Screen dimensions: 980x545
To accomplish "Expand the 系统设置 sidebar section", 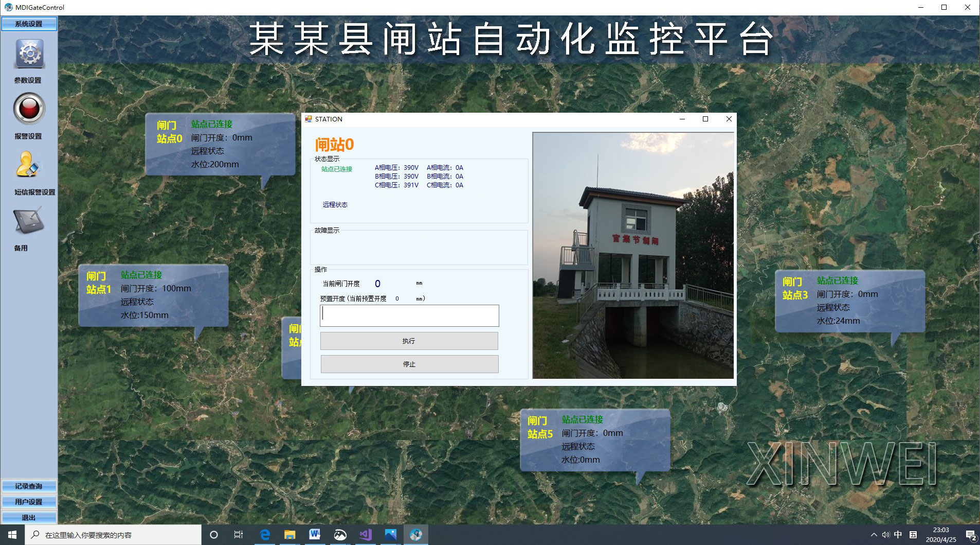I will [x=29, y=24].
